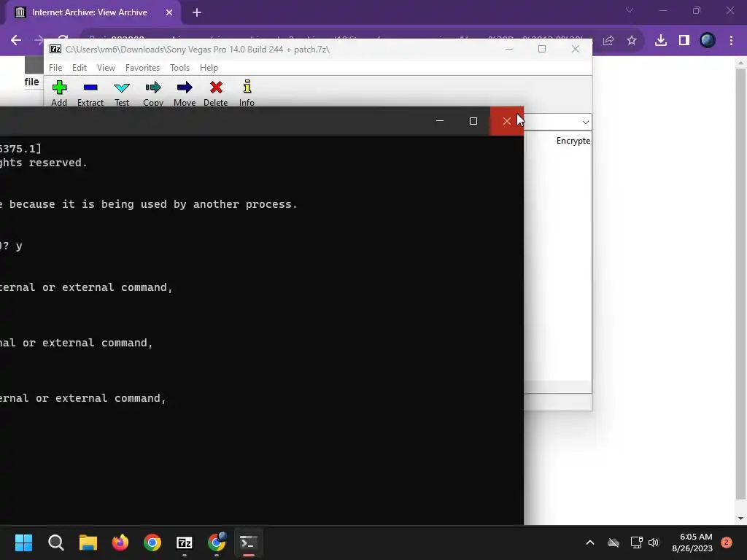747x560 pixels.
Task: Minimize the command prompt window
Action: (440, 121)
